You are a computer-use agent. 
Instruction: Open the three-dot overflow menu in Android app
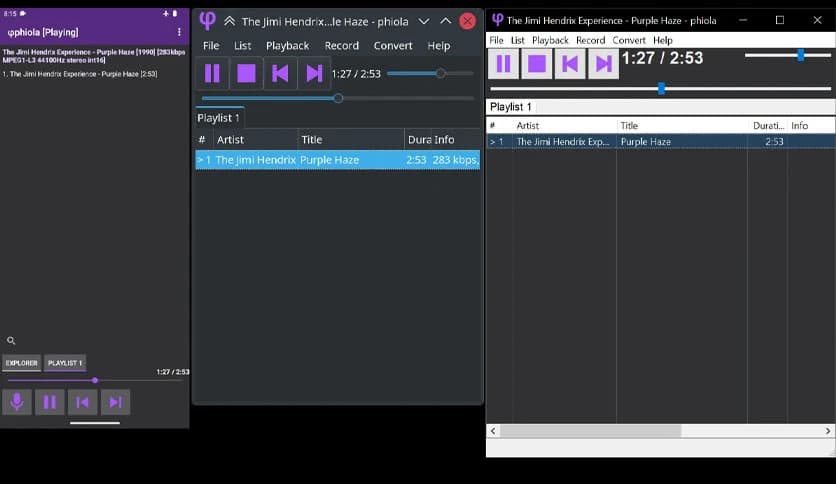tap(179, 33)
